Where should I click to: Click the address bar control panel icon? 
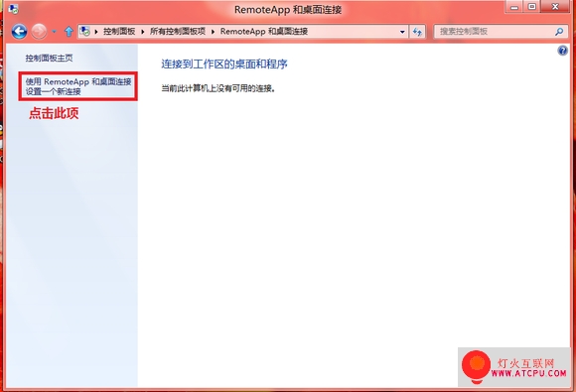coord(85,32)
